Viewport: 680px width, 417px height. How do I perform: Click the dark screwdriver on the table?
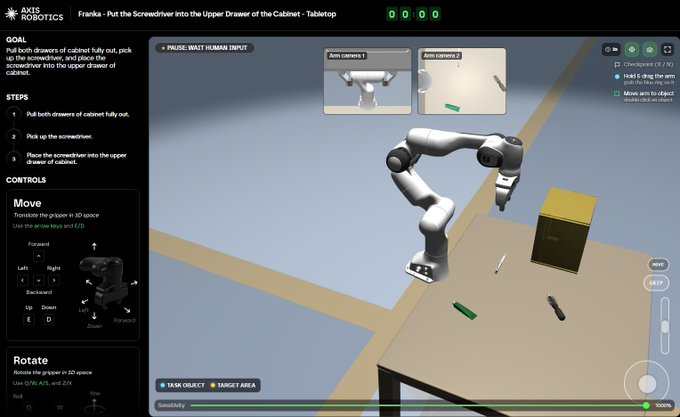556,307
